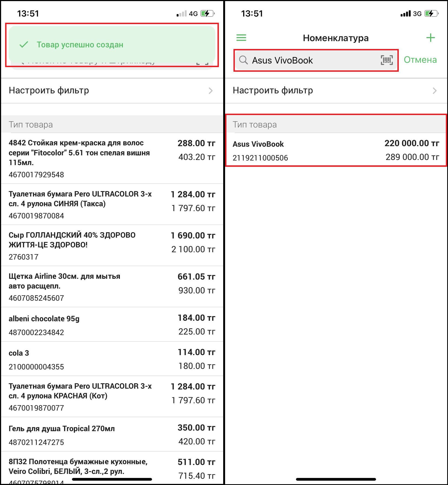Screen dimensions: 448x485
Task: Open Щетка Airline 30см item
Action: click(112, 287)
